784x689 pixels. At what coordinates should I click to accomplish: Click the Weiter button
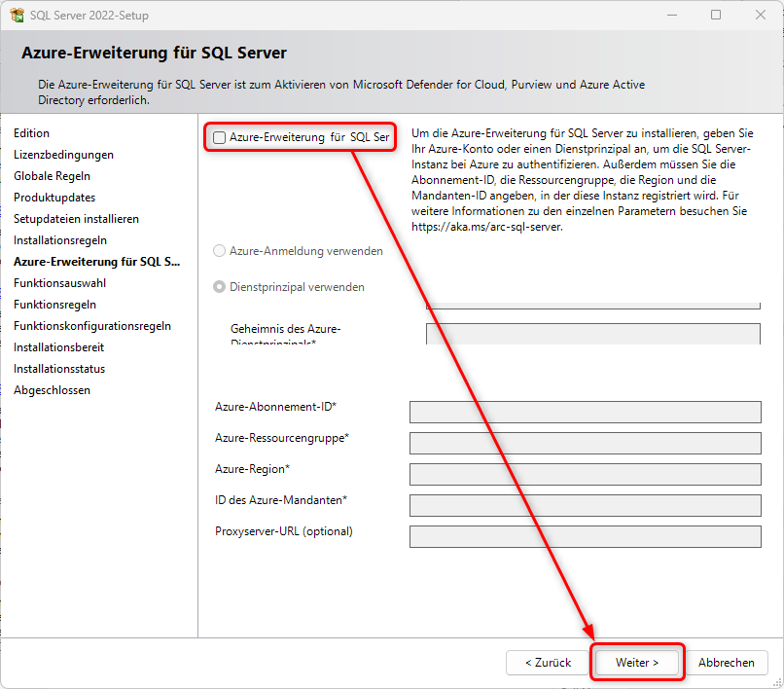click(637, 663)
